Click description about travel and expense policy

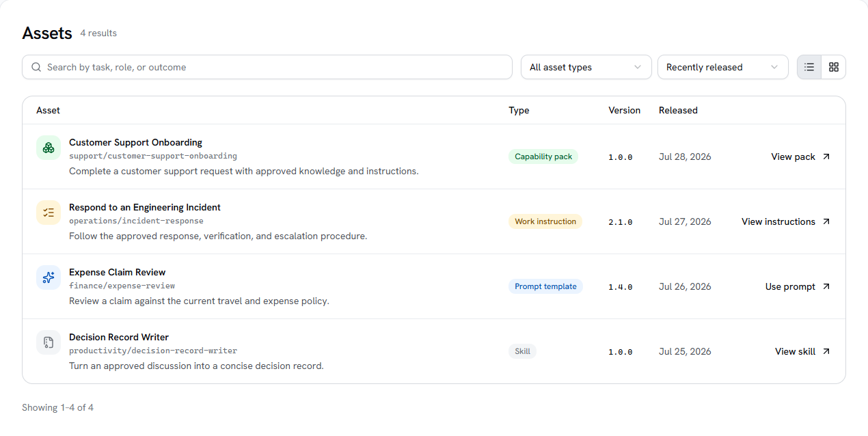tap(199, 301)
